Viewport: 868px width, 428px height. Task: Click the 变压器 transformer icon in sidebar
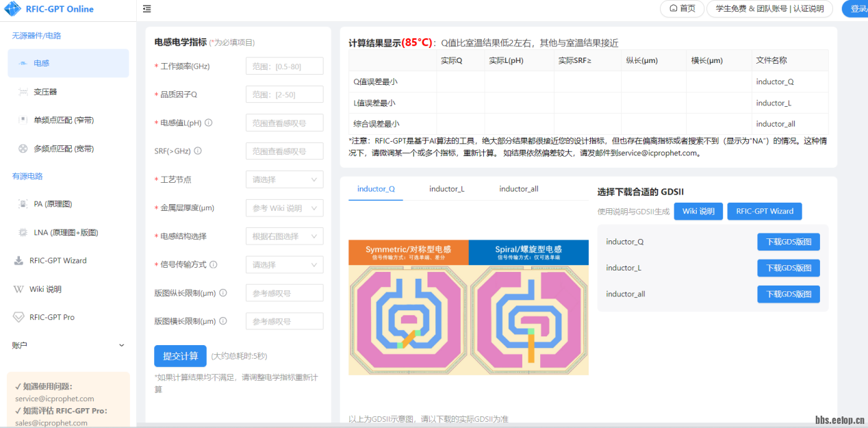(x=23, y=92)
